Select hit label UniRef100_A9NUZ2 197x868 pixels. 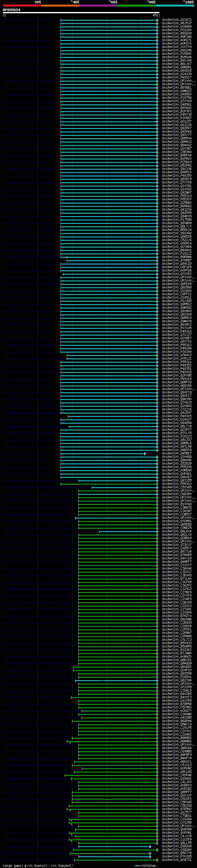(x=177, y=91)
